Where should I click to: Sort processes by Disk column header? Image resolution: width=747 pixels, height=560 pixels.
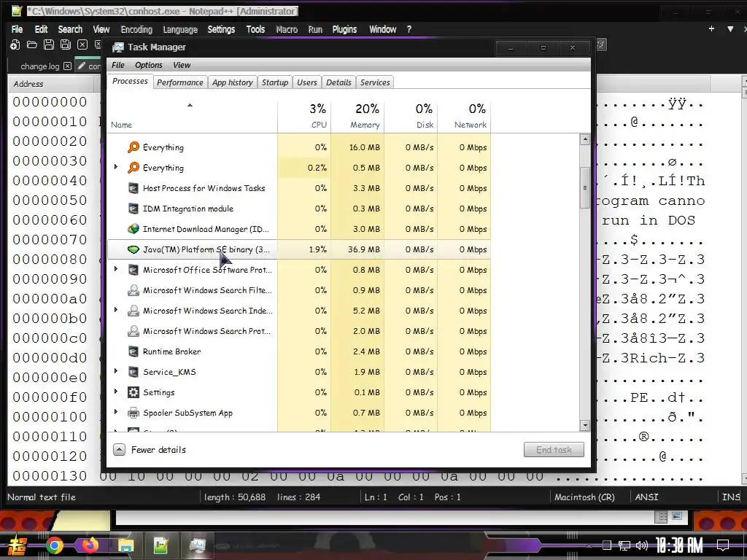[411, 117]
